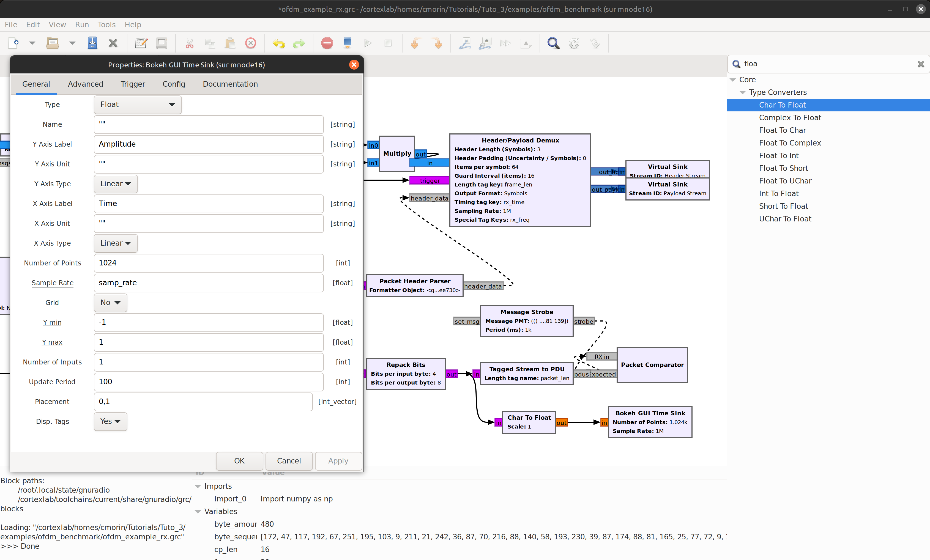Screen dimensions: 930x560
Task: Open the Grid No dropdown
Action: point(110,303)
